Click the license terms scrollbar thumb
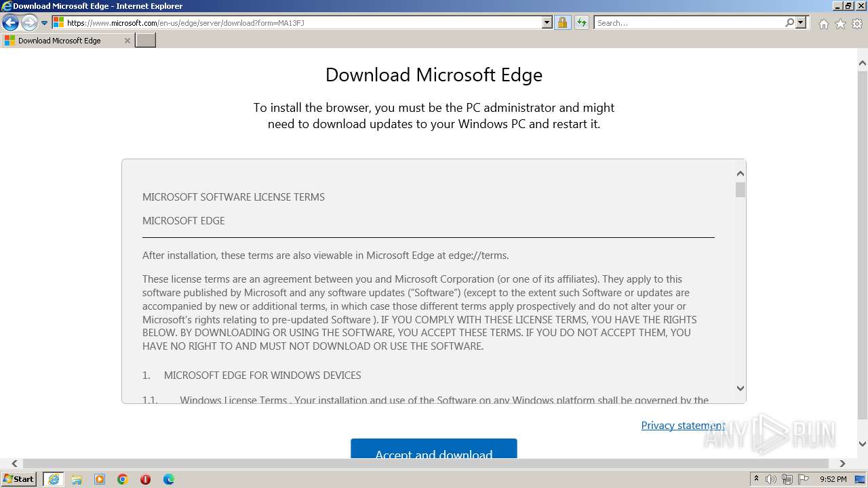Image resolution: width=868 pixels, height=488 pixels. (x=741, y=190)
